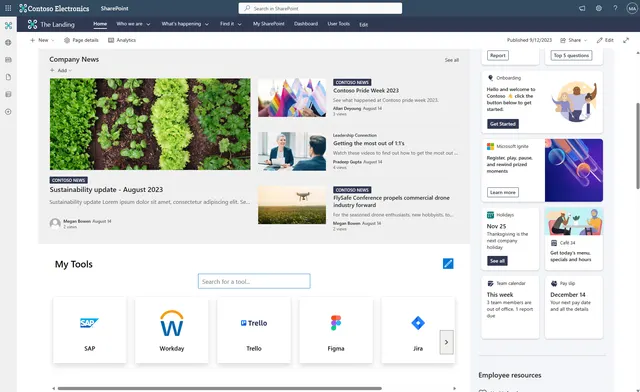Image resolution: width=640 pixels, height=392 pixels.
Task: Expand the Add dropdown under Company News
Action: (61, 70)
